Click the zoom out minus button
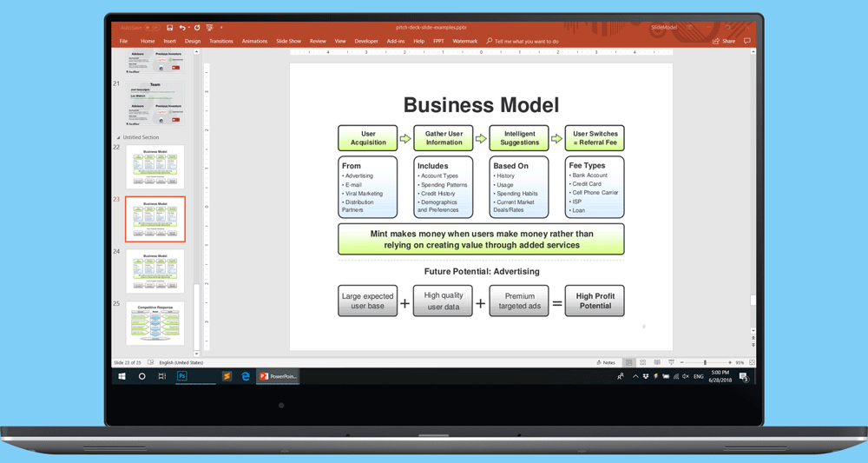This screenshot has height=463, width=868. coord(682,363)
